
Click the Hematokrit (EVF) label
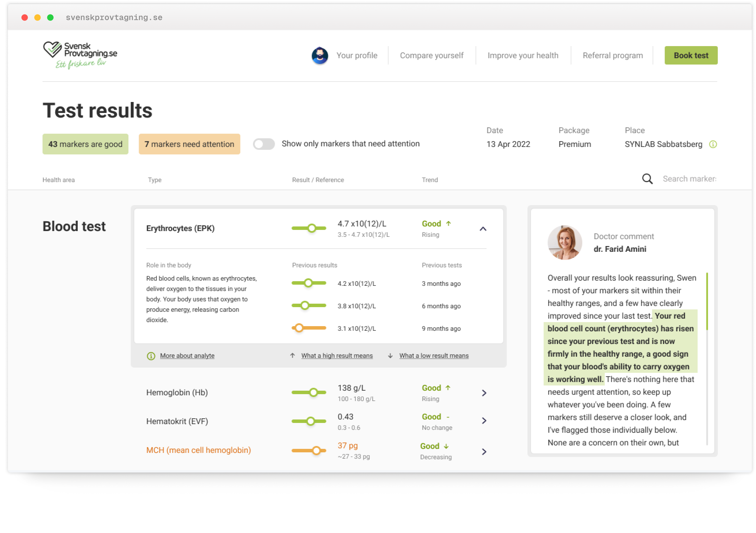pos(177,422)
